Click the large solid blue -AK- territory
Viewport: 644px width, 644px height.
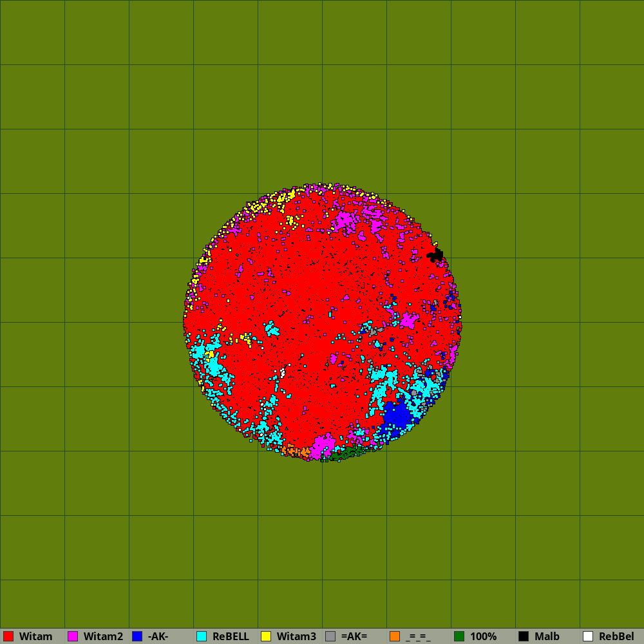(x=397, y=415)
